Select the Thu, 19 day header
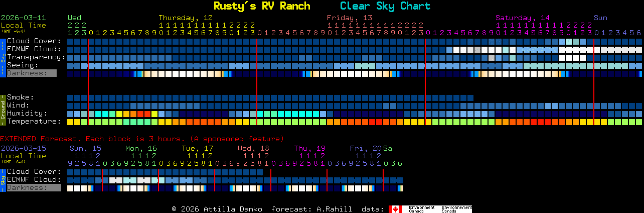Image resolution: width=644 pixels, height=213 pixels. (309, 148)
